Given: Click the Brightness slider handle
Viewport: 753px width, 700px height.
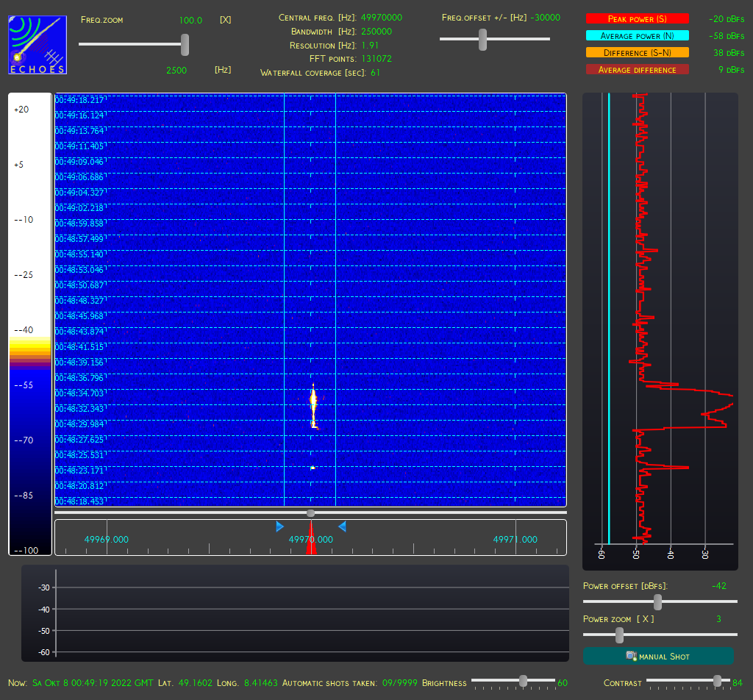Looking at the screenshot, I should pos(524,681).
